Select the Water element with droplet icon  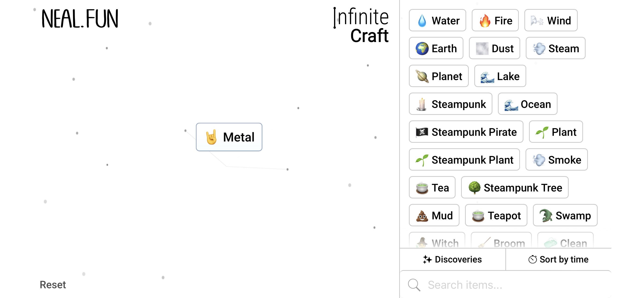437,20
